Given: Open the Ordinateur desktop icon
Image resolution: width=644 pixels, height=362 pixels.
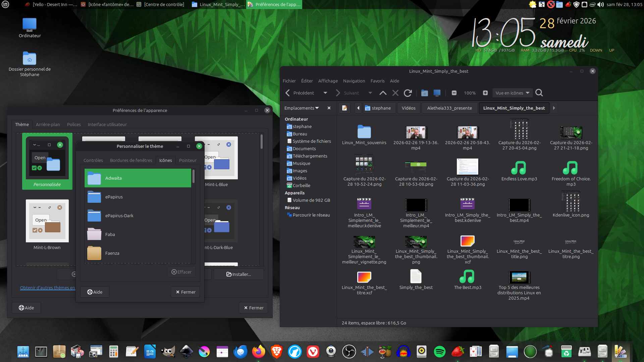Looking at the screenshot, I should click(30, 27).
